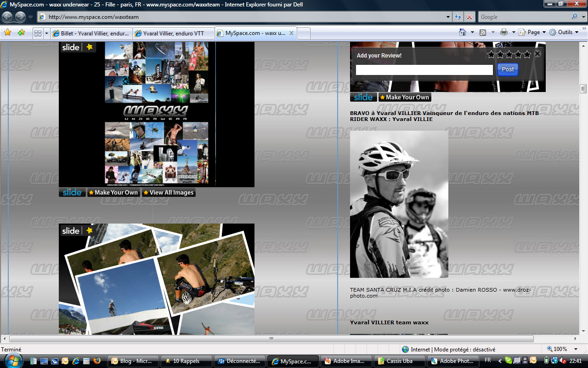Stop loading with the red X icon
This screenshot has width=588, height=368.
tap(469, 17)
